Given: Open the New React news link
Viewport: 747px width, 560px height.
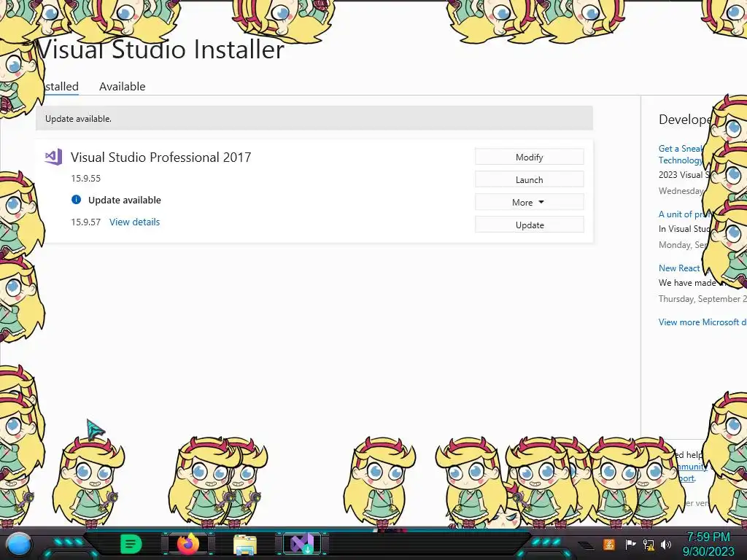Looking at the screenshot, I should pyautogui.click(x=679, y=268).
